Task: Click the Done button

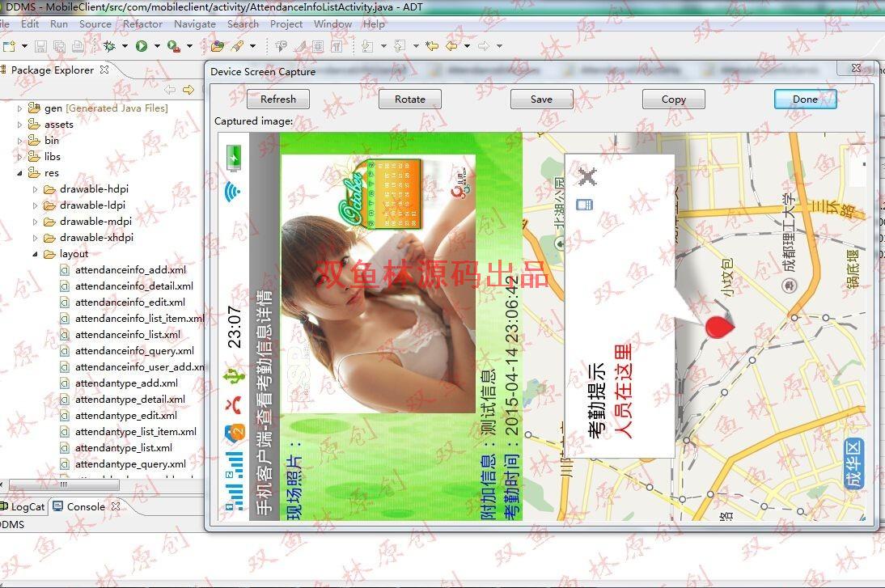Action: pos(805,99)
